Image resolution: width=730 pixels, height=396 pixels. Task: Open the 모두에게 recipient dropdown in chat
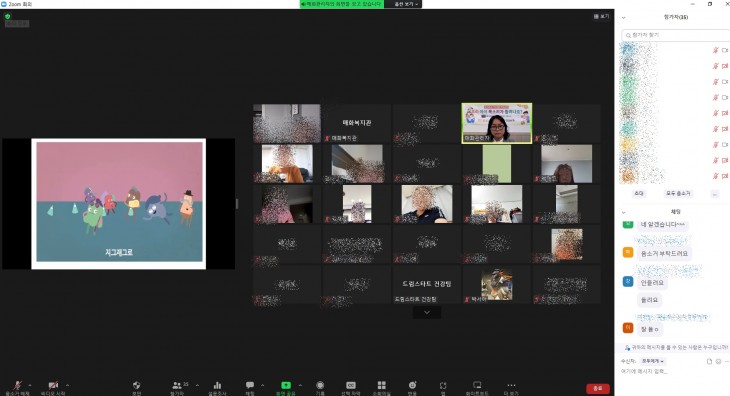(x=653, y=361)
